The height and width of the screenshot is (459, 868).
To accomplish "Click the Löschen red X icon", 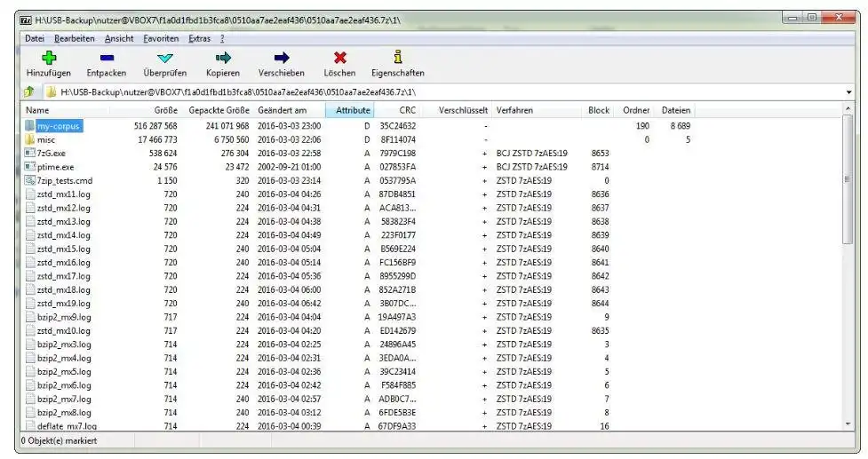I will 340,58.
